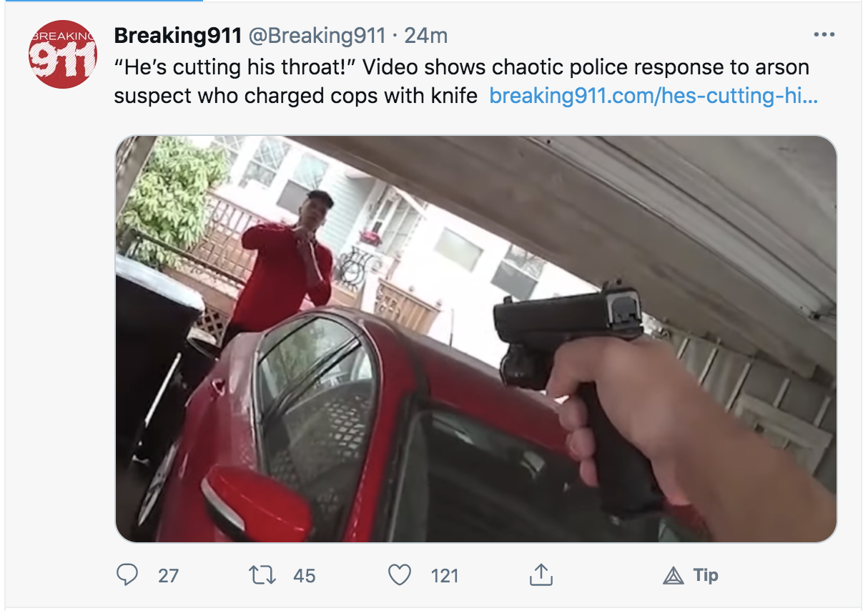
Task: Click the 24m timestamp
Action: (426, 35)
